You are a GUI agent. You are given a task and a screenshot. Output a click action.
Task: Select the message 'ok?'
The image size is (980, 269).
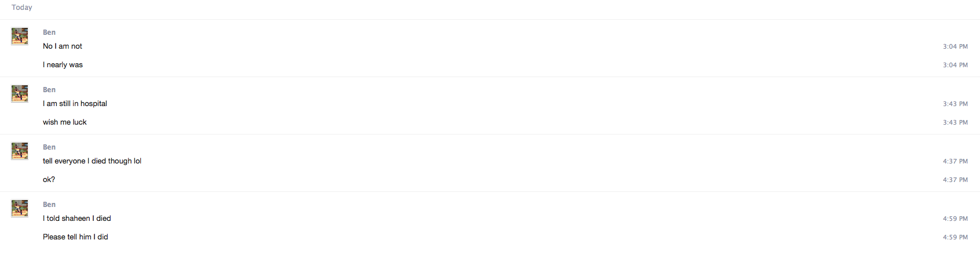[x=49, y=180]
